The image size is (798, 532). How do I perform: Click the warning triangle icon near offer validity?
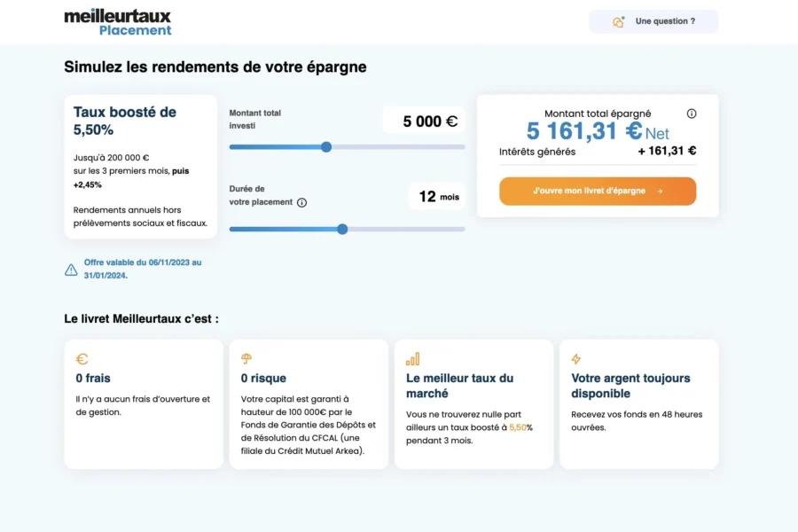71,270
